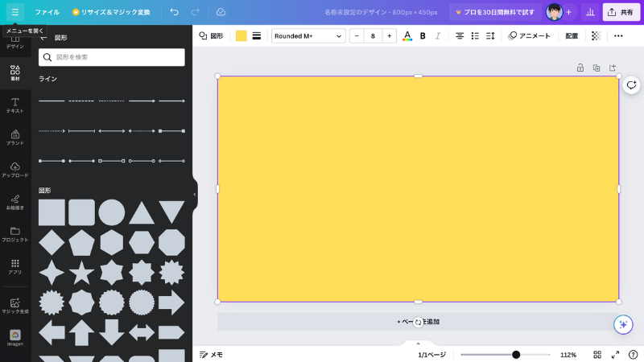This screenshot has width=644, height=362.
Task: Expand the more options ellipsis in toolbar
Action: (618, 36)
